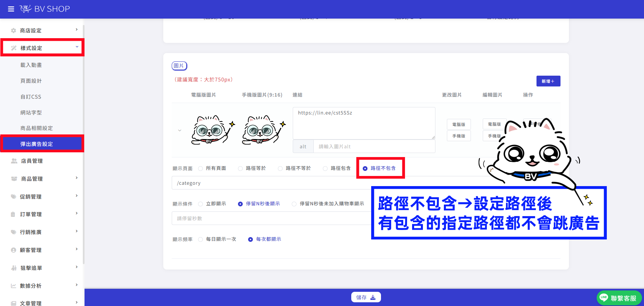Select the 路徑包含 radio option
This screenshot has height=306, width=644.
tap(325, 169)
